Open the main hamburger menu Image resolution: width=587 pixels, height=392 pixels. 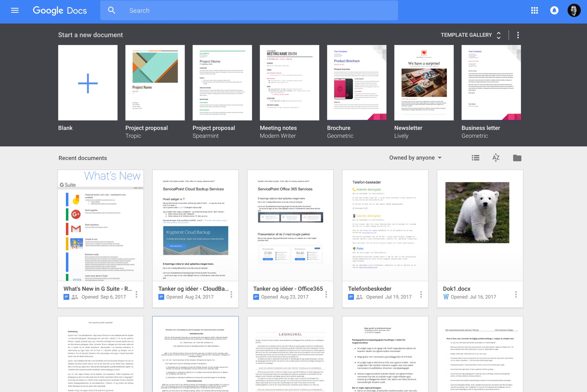coord(15,10)
